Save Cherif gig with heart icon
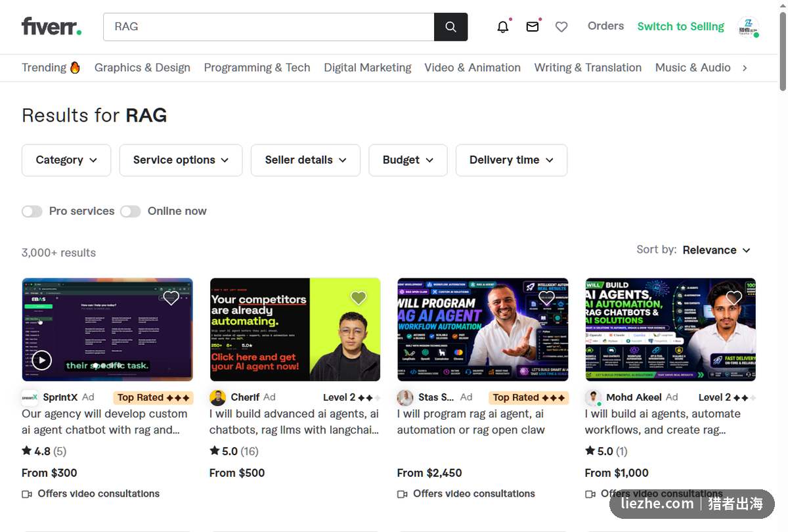The height and width of the screenshot is (532, 788). point(359,298)
